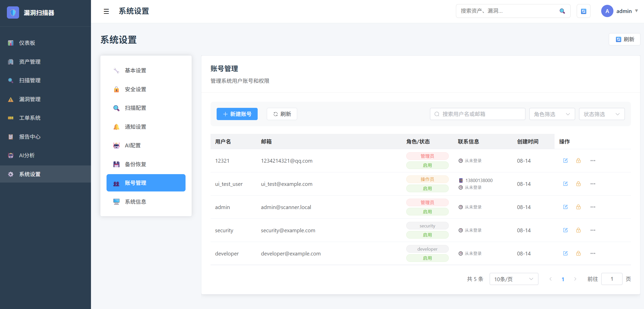Viewport: 644px width, 309px height.
Task: Open 漏洞管理 in the left sidebar
Action: tap(30, 99)
